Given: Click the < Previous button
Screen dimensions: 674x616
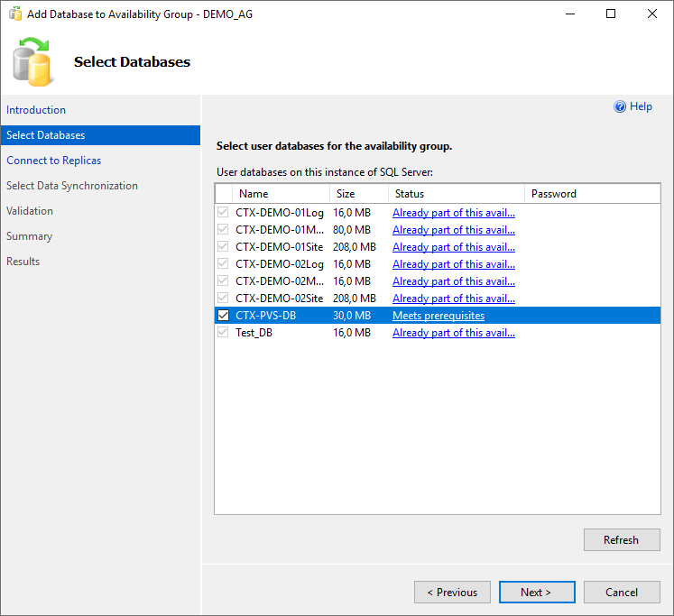Looking at the screenshot, I should tap(452, 592).
